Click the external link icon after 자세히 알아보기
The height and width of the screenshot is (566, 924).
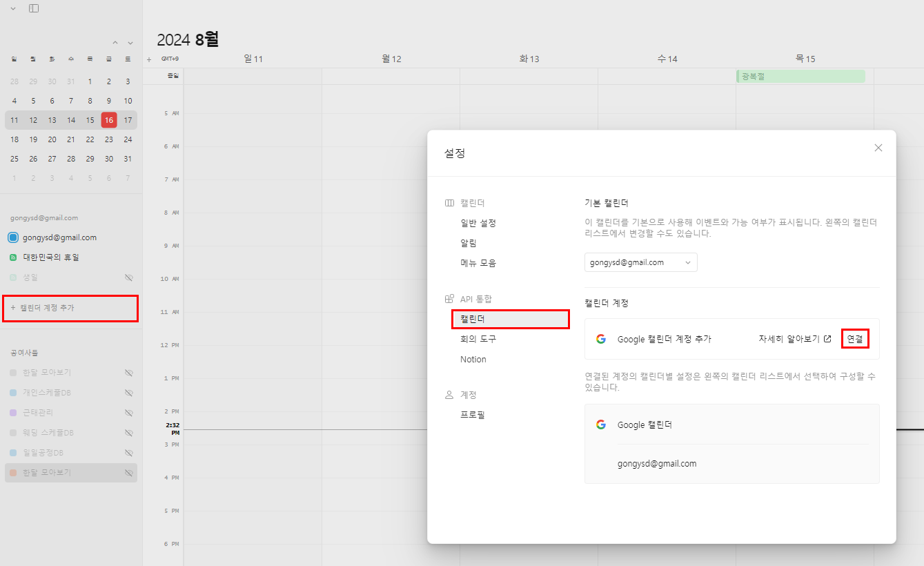point(827,339)
